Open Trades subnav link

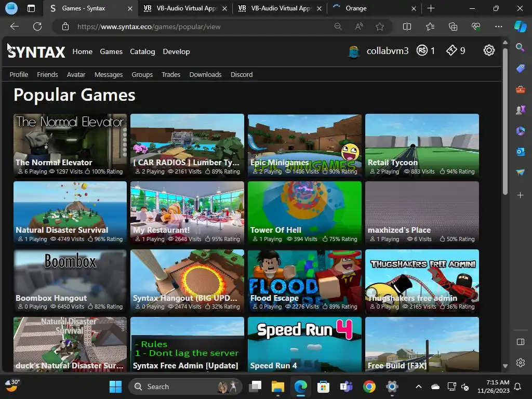point(170,74)
